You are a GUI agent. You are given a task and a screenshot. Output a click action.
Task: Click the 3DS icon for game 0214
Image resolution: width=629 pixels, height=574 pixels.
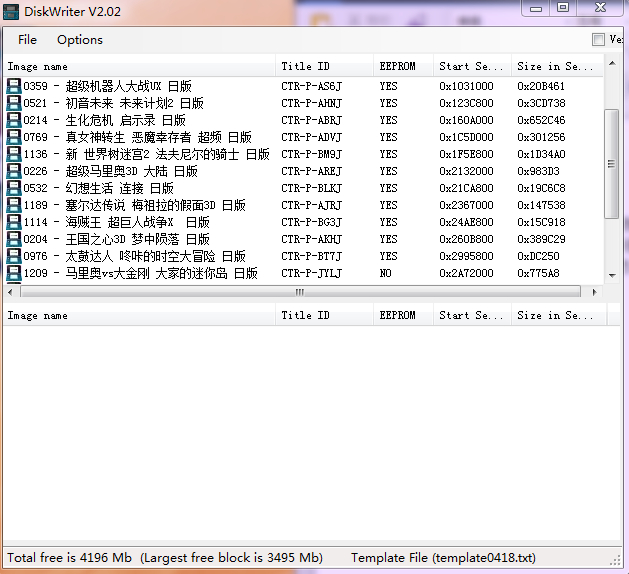point(14,120)
